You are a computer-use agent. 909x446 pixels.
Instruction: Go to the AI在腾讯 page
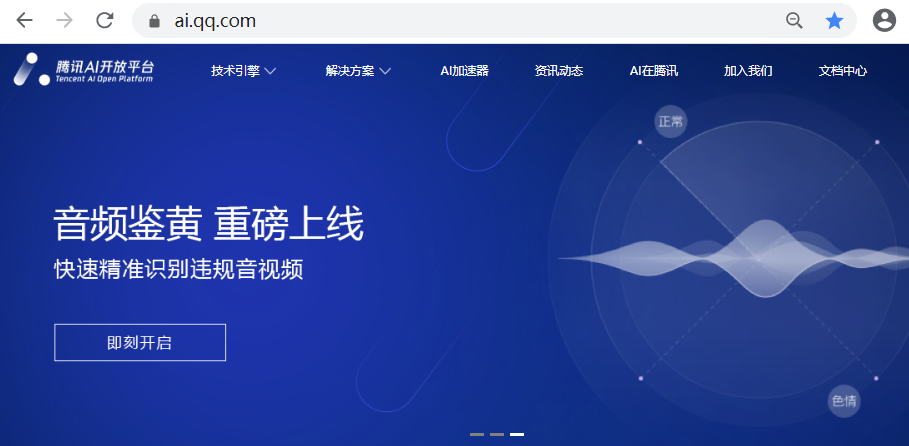[x=654, y=71]
